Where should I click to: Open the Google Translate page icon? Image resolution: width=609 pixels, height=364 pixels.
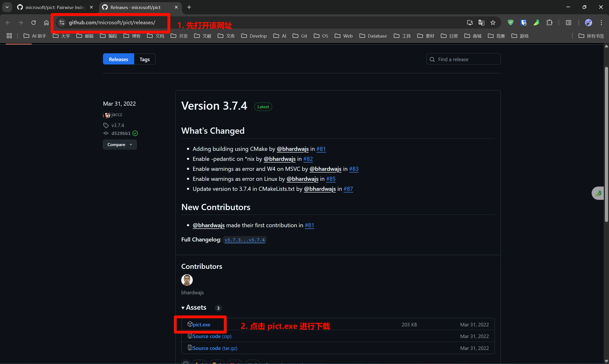pos(481,23)
